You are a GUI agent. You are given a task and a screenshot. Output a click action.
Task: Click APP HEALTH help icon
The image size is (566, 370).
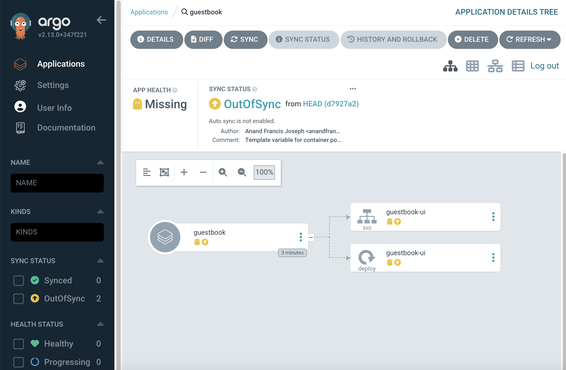pos(175,90)
